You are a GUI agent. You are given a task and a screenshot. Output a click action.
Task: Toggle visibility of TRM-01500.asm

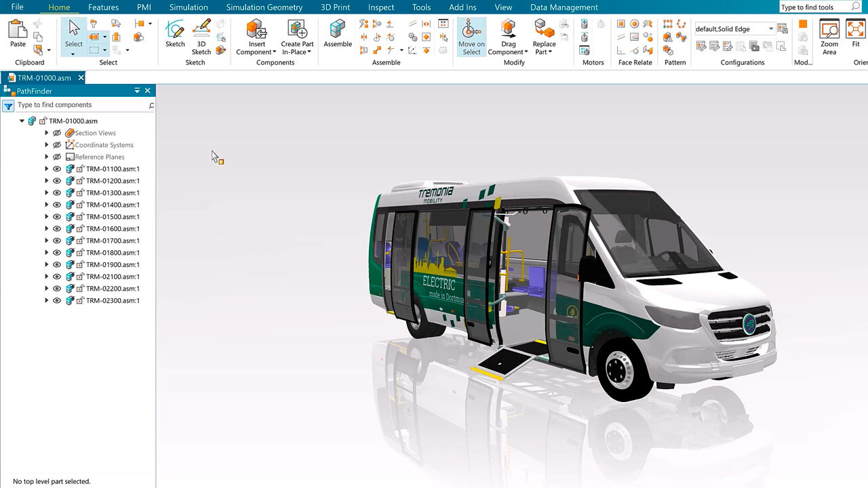coord(57,217)
